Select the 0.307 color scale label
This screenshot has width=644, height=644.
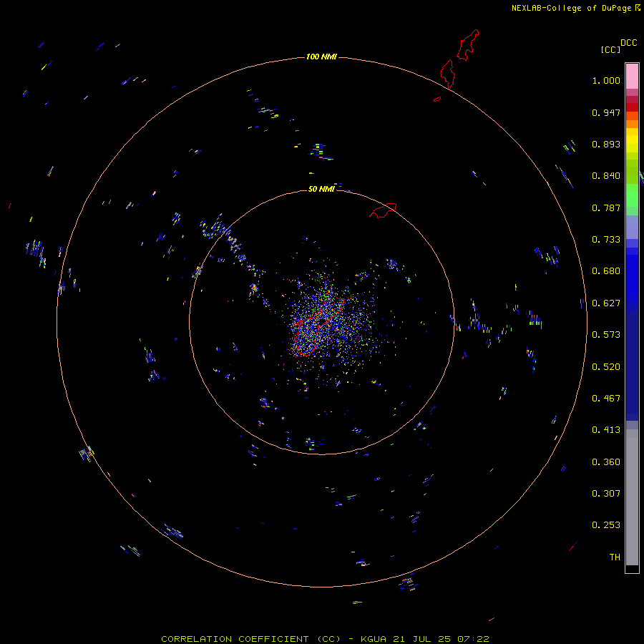606,494
